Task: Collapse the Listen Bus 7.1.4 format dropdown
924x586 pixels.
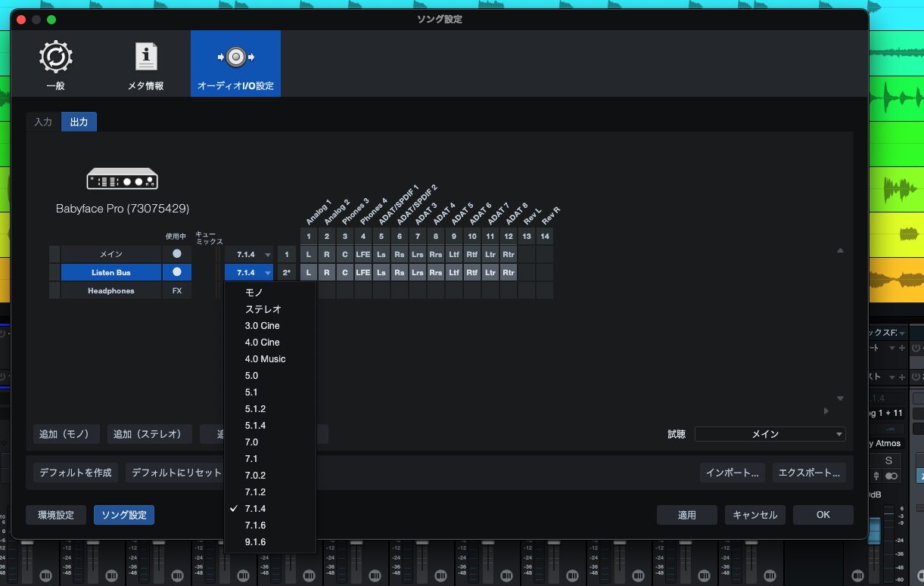Action: pyautogui.click(x=249, y=272)
